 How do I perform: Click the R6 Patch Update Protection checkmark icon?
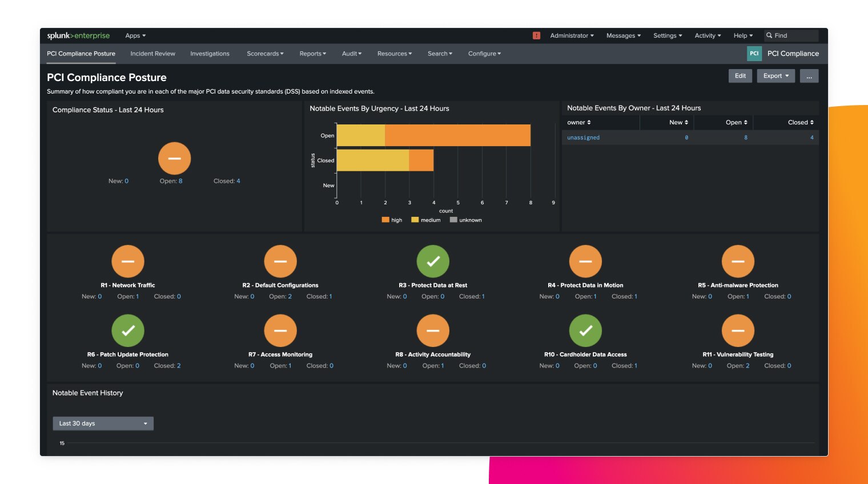coord(128,330)
